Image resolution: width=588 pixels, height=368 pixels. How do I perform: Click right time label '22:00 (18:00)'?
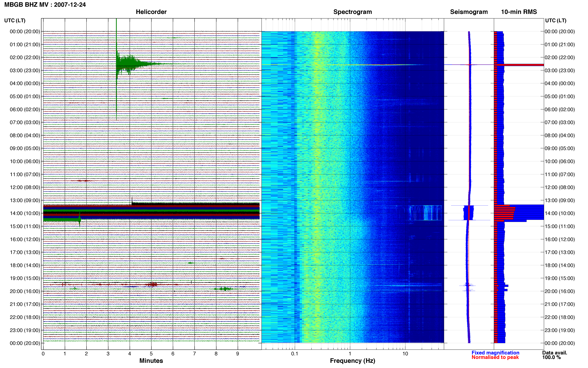(560, 317)
